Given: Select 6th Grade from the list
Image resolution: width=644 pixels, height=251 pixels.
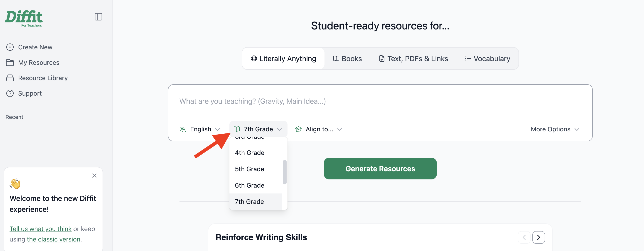Looking at the screenshot, I should [256, 185].
